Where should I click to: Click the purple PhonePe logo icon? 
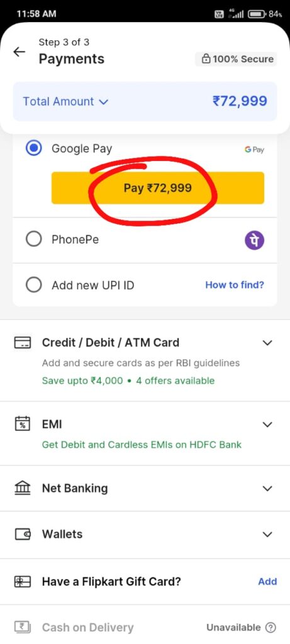click(255, 240)
